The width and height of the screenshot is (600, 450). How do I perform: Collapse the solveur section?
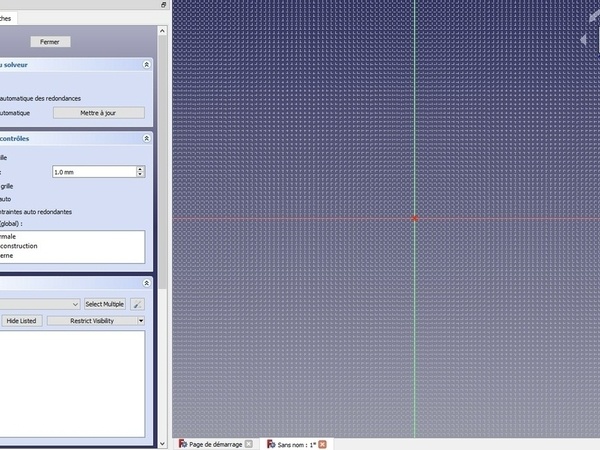coord(147,64)
